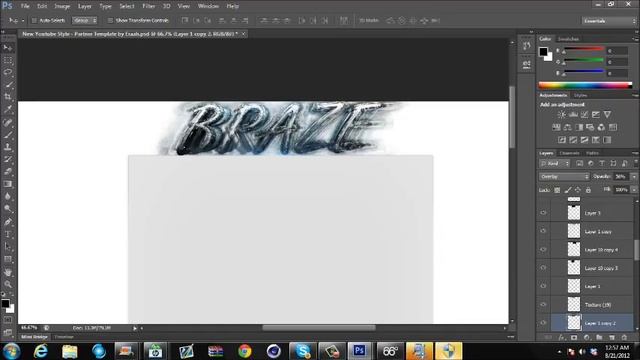Click the Opacity value field

pyautogui.click(x=621, y=177)
